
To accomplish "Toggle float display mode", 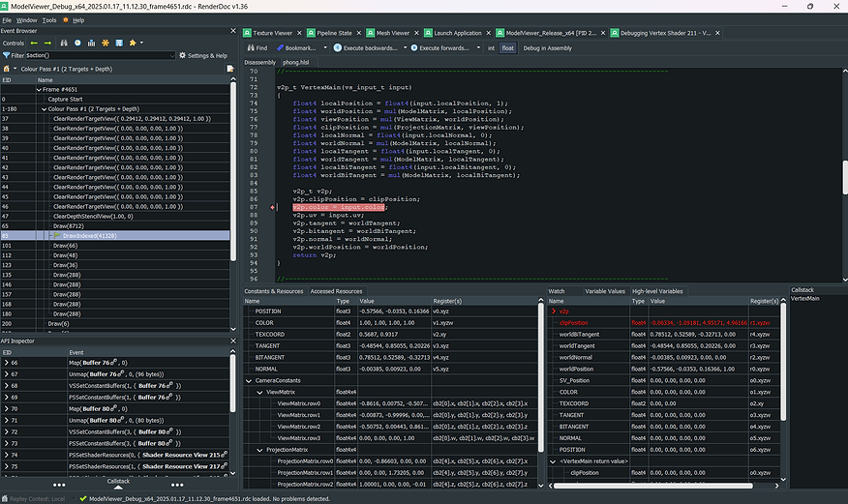I will coord(508,47).
